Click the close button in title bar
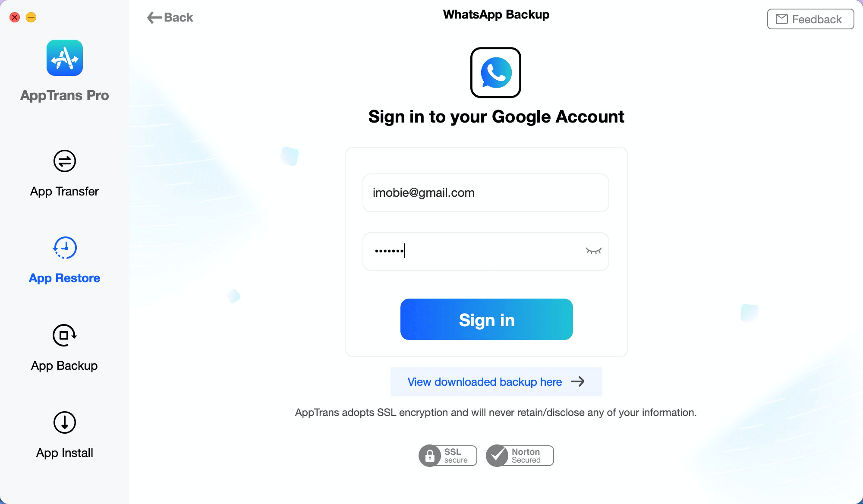863x504 pixels. [14, 17]
